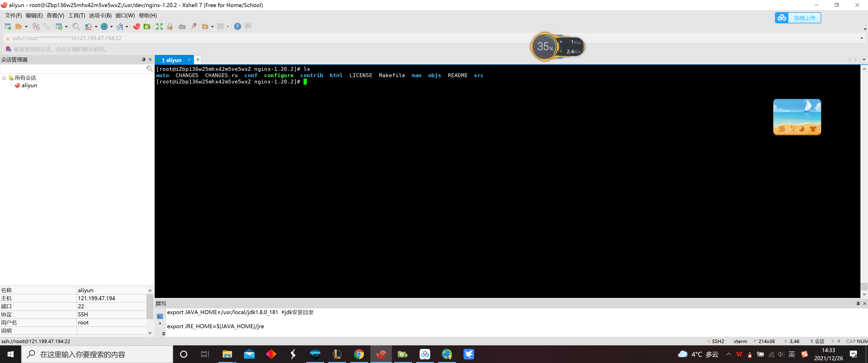
Task: Open Xshell help using the question mark icon
Action: coord(237,26)
